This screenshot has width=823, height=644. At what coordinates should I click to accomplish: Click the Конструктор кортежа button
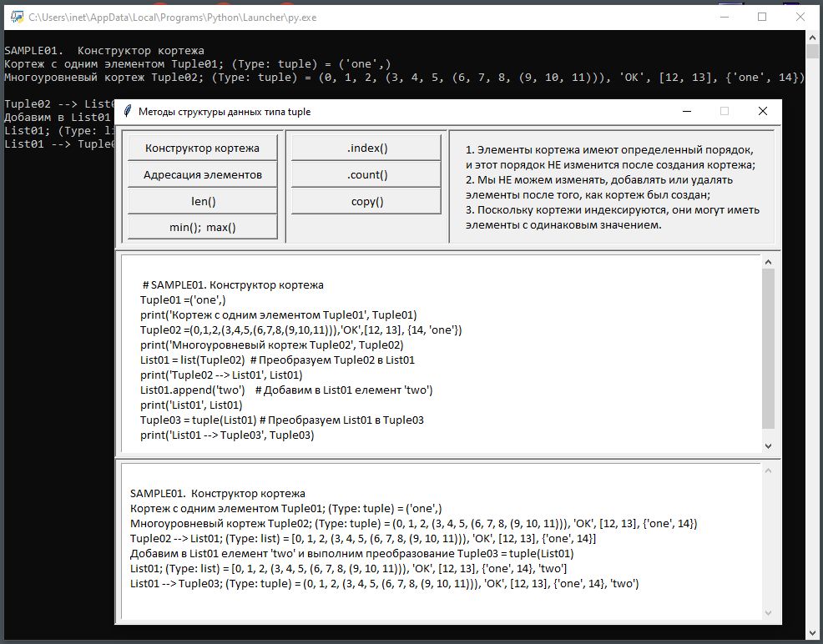(202, 148)
